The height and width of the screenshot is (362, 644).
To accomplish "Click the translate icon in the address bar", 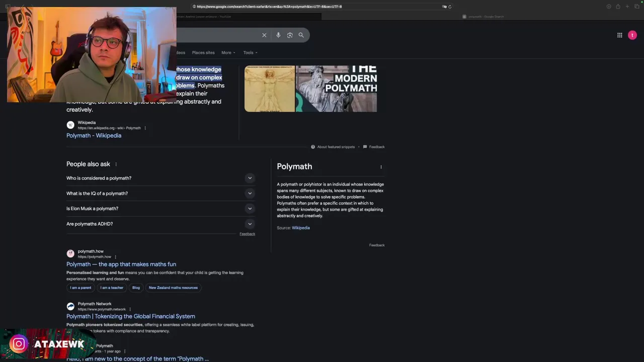I will (444, 7).
